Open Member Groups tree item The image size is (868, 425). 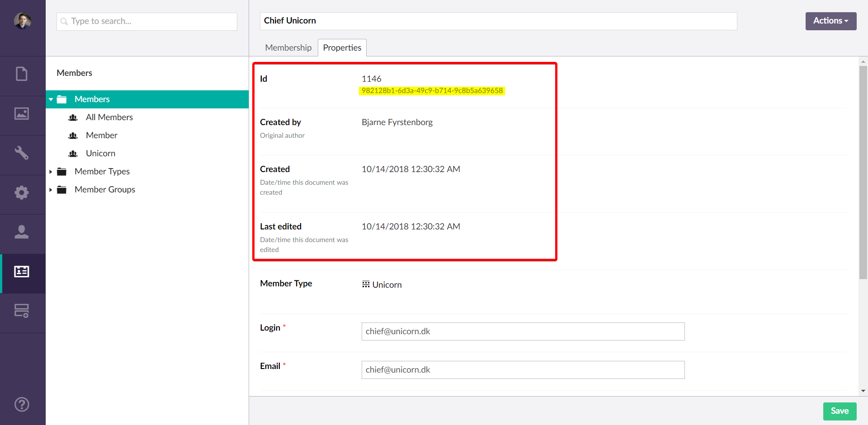point(105,189)
